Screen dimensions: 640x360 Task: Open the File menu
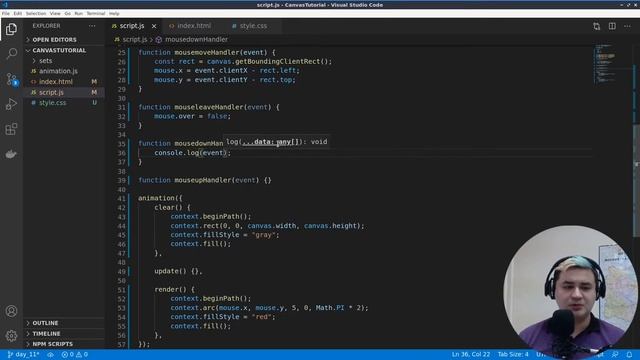[x=6, y=13]
